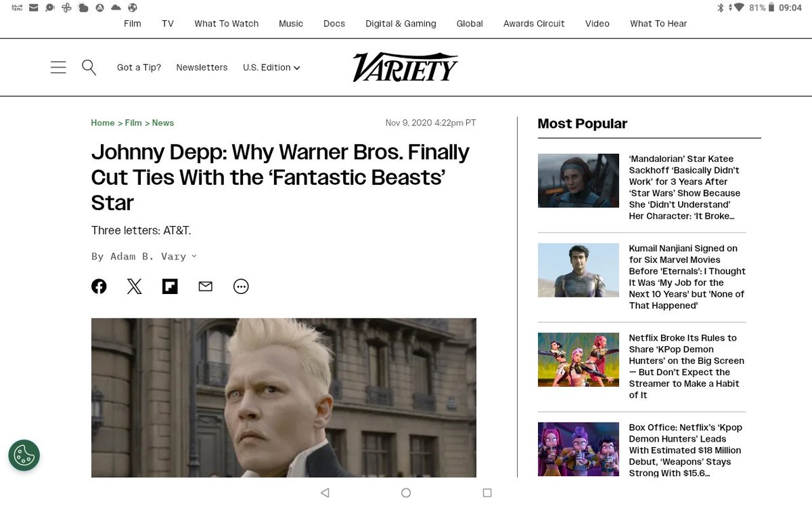This screenshot has height=508, width=812.
Task: Open the Katee Sackhoff Mandalorian article
Action: [685, 188]
